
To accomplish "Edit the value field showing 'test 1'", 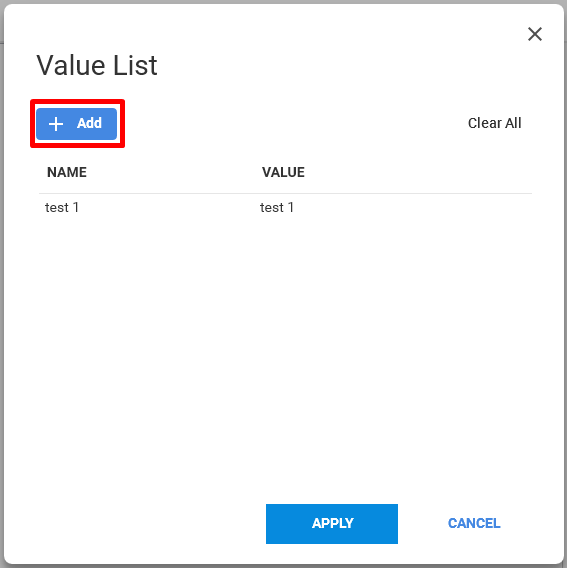I will tap(277, 208).
